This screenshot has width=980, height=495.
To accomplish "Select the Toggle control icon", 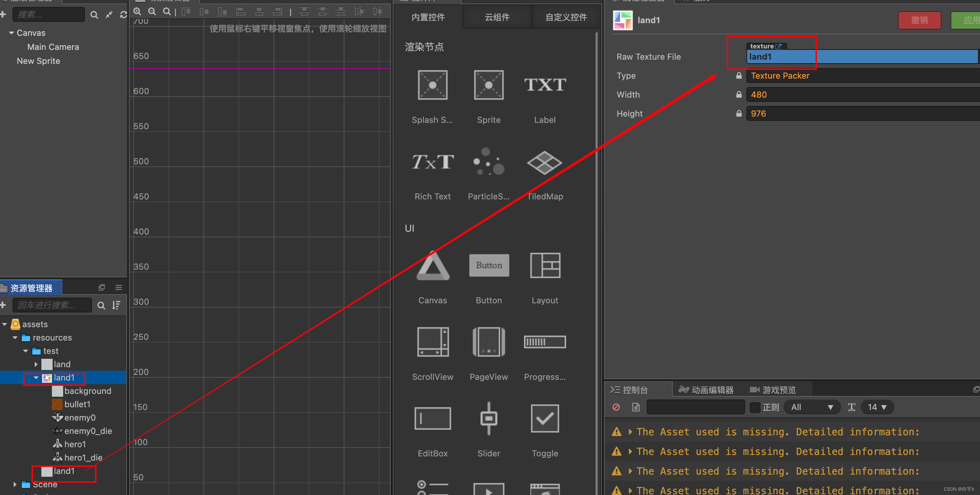I will pyautogui.click(x=545, y=418).
